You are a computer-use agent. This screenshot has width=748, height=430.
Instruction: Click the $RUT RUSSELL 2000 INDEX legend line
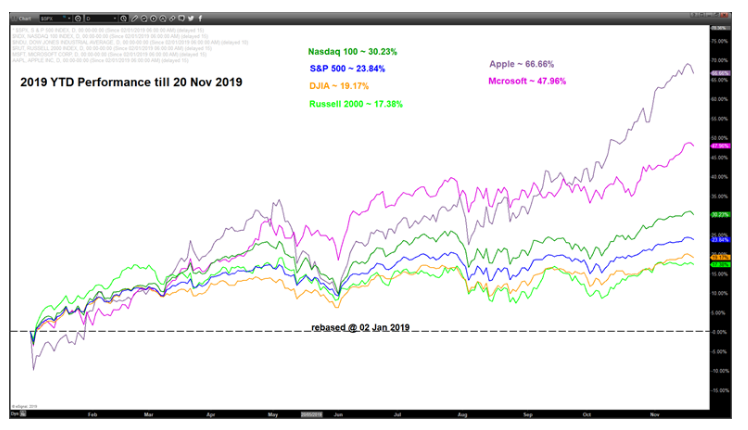[110, 48]
